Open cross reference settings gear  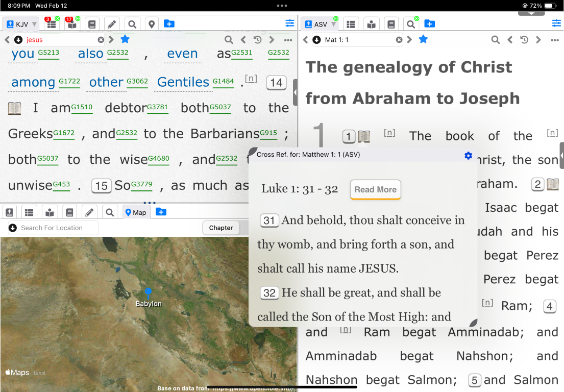click(468, 156)
